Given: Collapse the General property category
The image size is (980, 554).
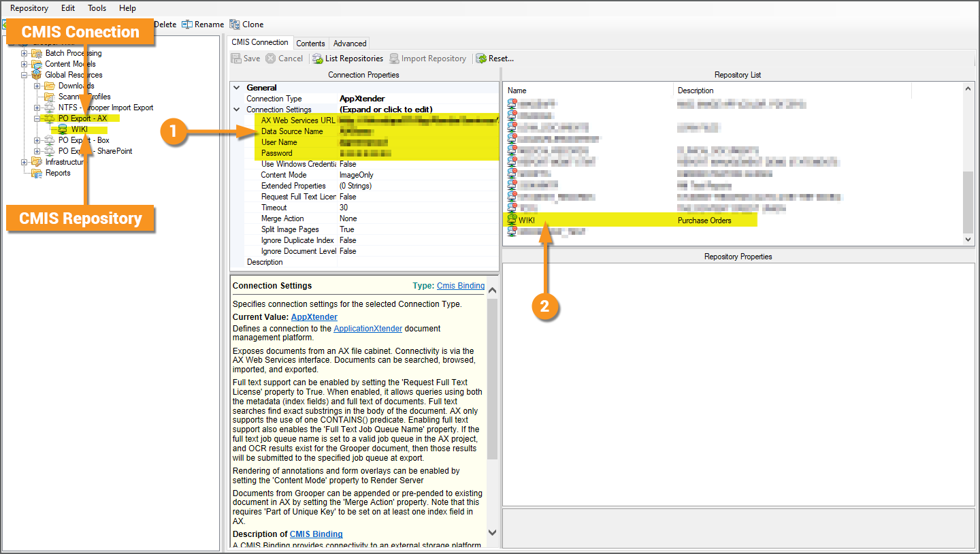Looking at the screenshot, I should click(x=237, y=88).
